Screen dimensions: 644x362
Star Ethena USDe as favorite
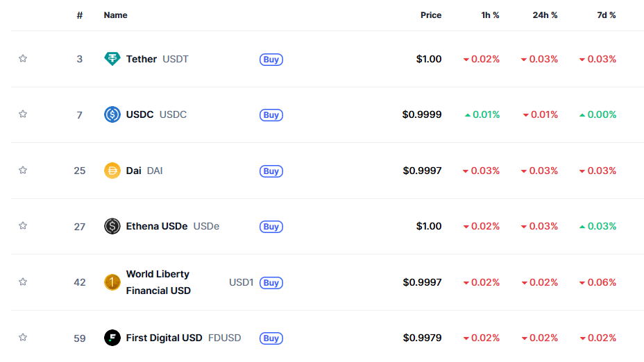tap(23, 226)
